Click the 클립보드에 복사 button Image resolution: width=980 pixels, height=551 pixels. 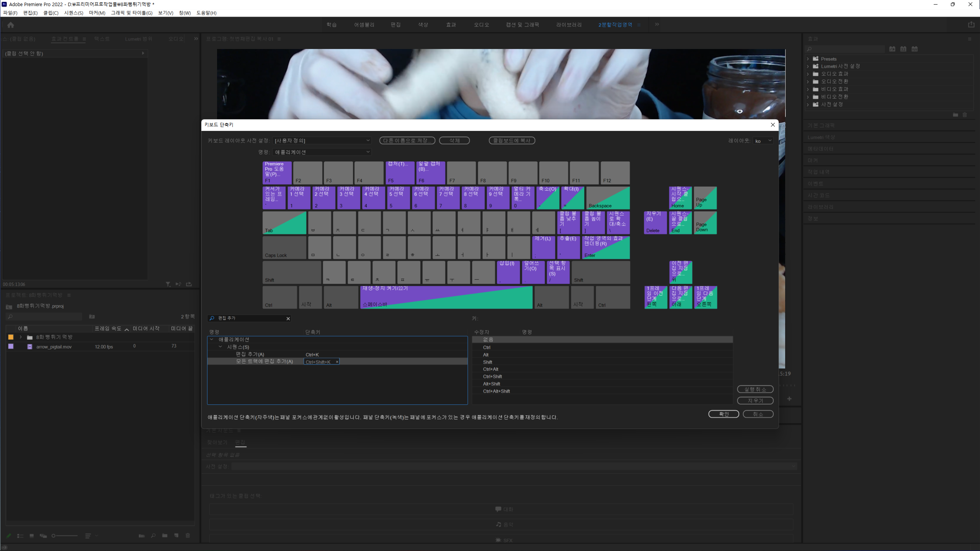[x=512, y=140]
